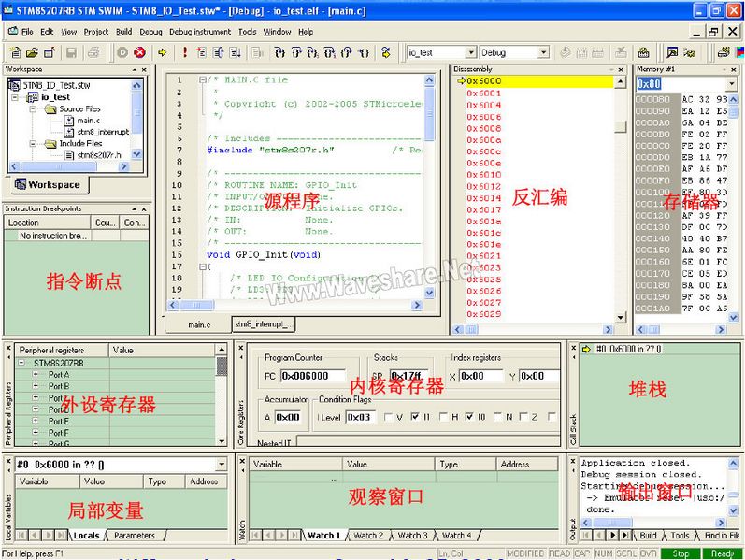This screenshot has height=560, width=745.
Task: Close the Instruction Breakpoints panel
Action: (x=144, y=208)
